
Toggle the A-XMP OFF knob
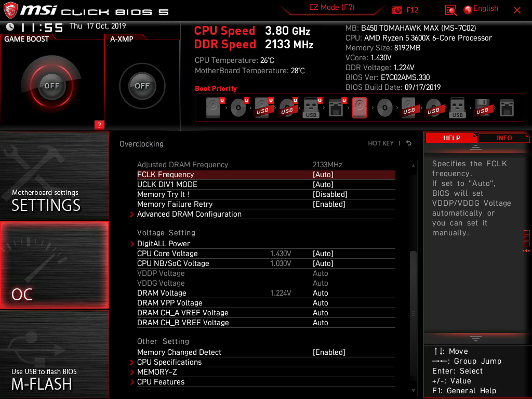142,86
